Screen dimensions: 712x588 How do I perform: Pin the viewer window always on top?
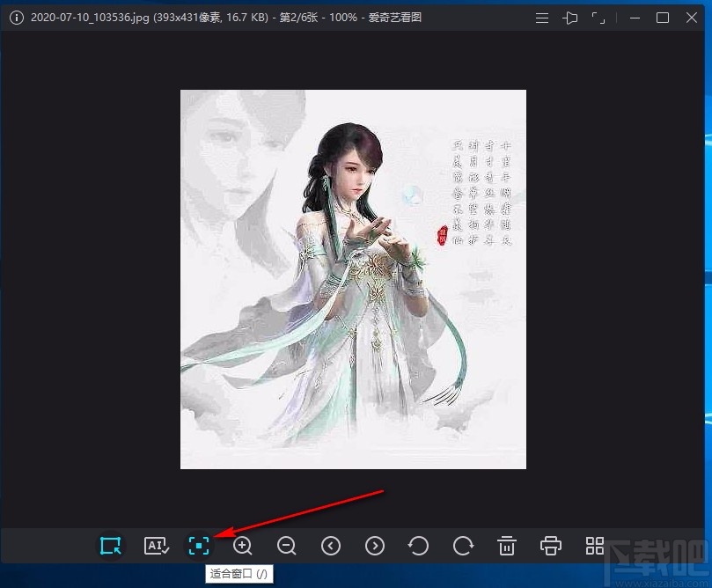click(x=570, y=17)
